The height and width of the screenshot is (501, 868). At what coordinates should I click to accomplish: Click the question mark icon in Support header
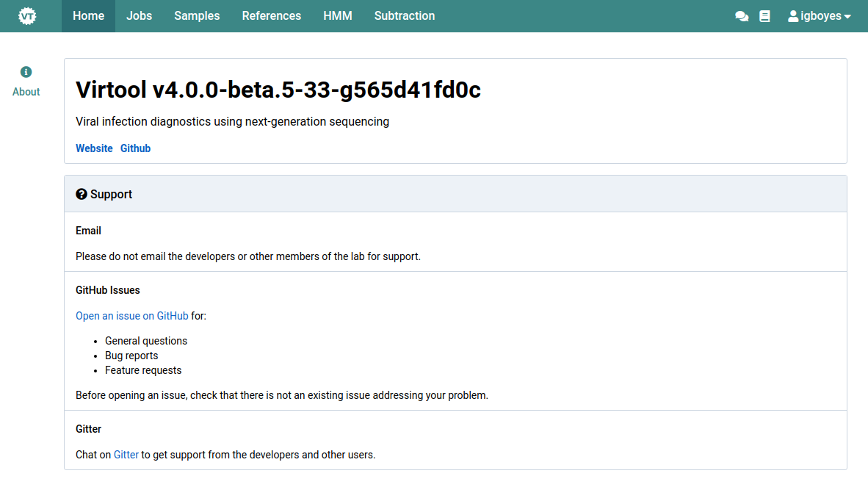(81, 193)
